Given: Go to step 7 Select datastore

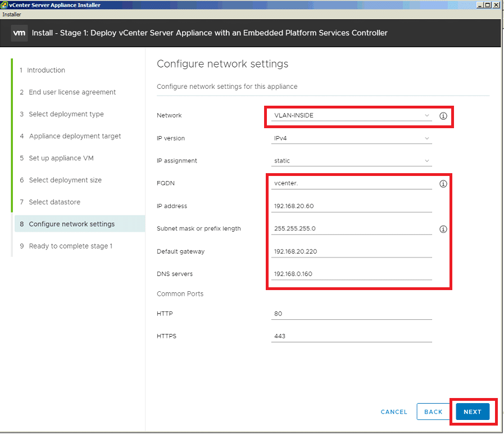Looking at the screenshot, I should [x=50, y=202].
